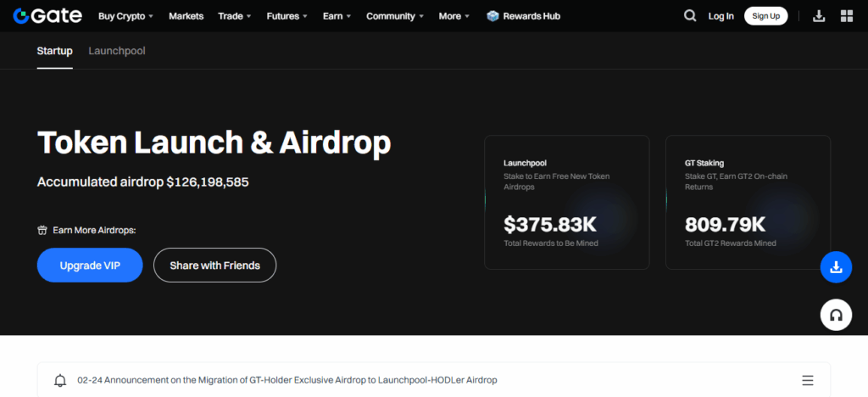Click the Stake to Earn Free New Token Airdrops text
Viewport: 868px width, 397px height.
click(x=556, y=182)
